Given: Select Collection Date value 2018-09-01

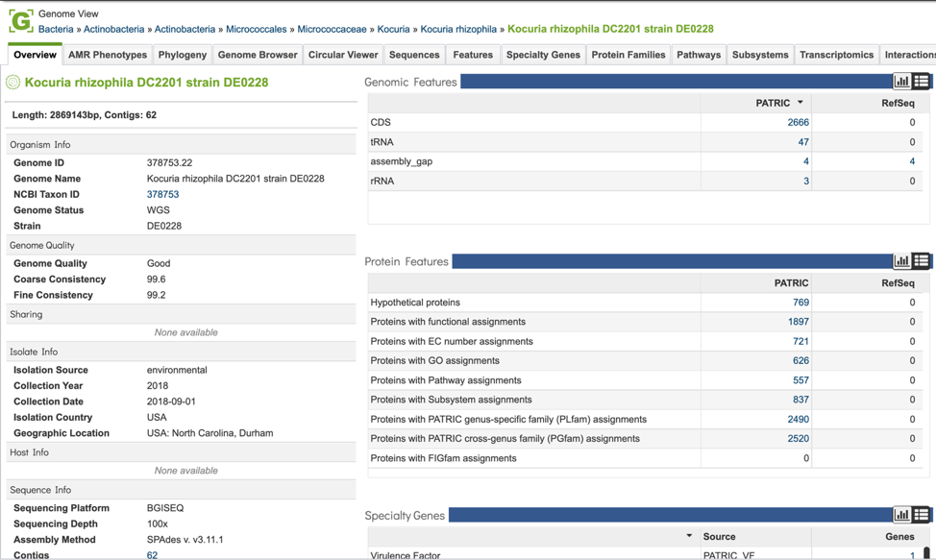Looking at the screenshot, I should click(171, 402).
